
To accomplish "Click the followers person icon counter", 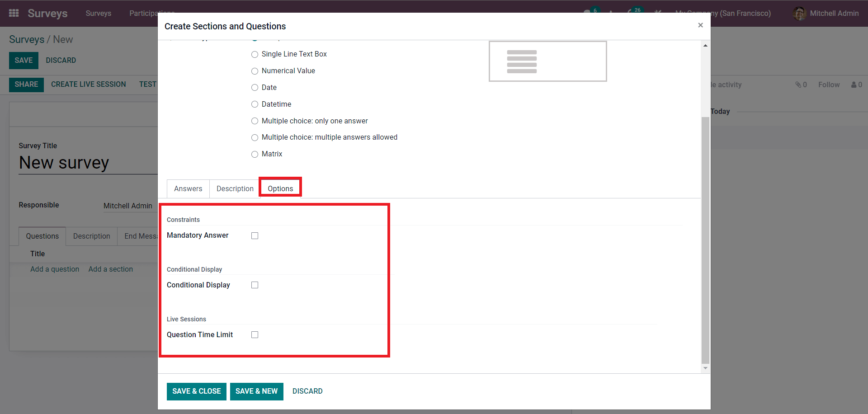I will [x=857, y=85].
